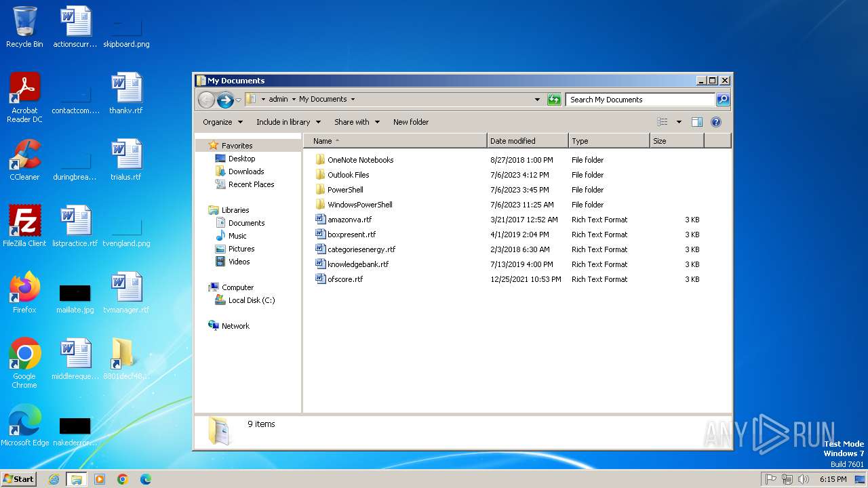
Task: Toggle the preview pane button
Action: coord(696,122)
